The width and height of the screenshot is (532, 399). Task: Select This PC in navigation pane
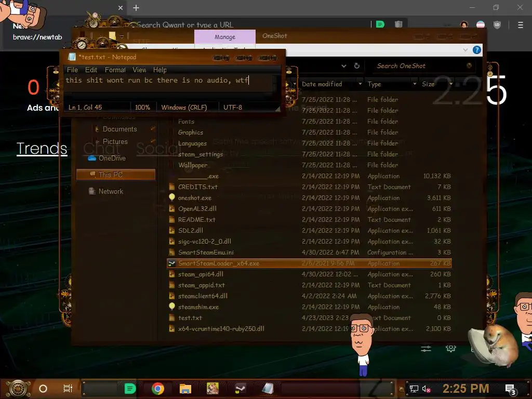[x=115, y=175]
